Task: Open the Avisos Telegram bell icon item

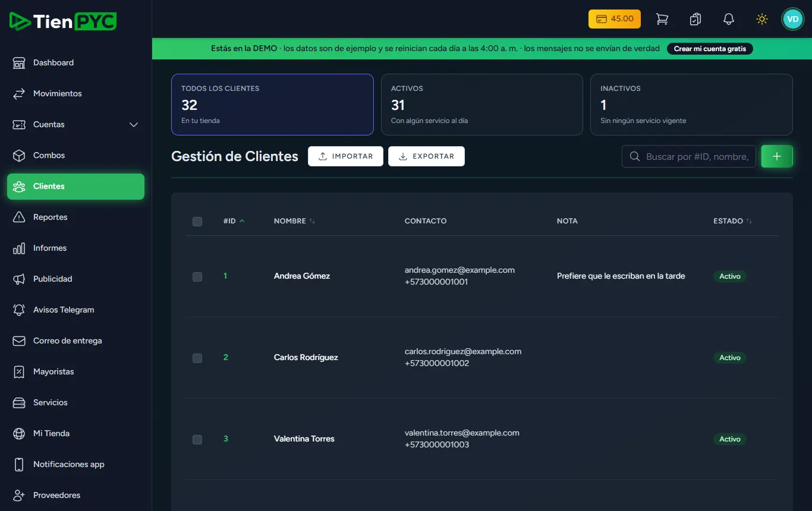Action: (x=75, y=310)
